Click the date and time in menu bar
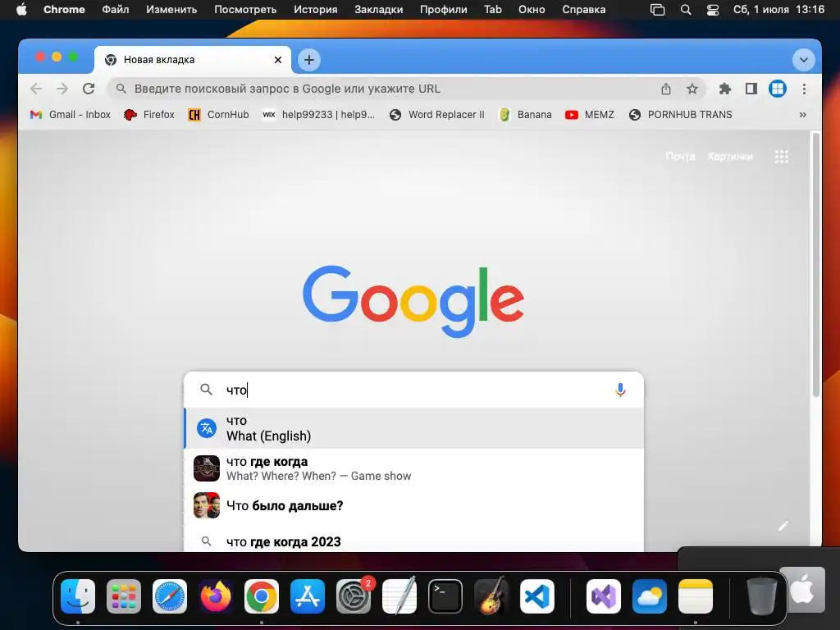Image resolution: width=840 pixels, height=630 pixels. 779,10
